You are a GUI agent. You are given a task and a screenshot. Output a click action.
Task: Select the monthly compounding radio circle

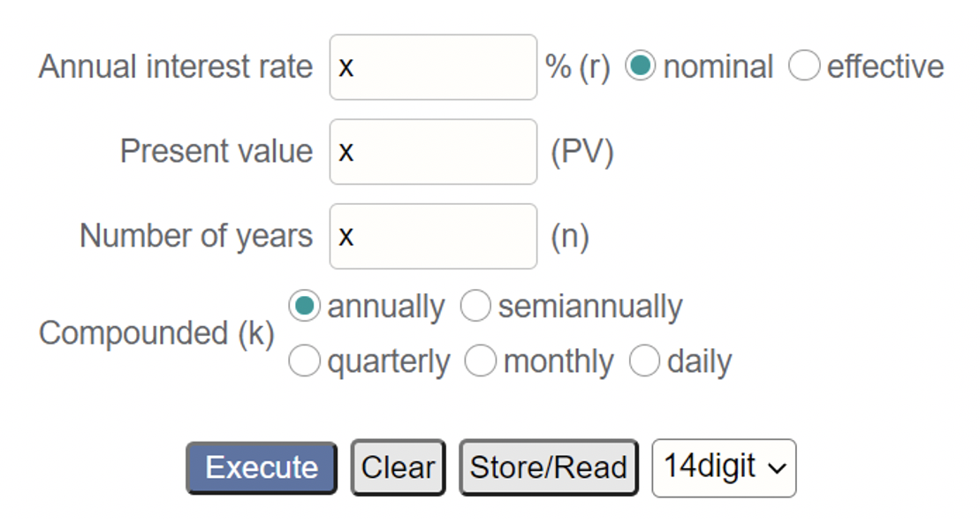[x=481, y=361]
